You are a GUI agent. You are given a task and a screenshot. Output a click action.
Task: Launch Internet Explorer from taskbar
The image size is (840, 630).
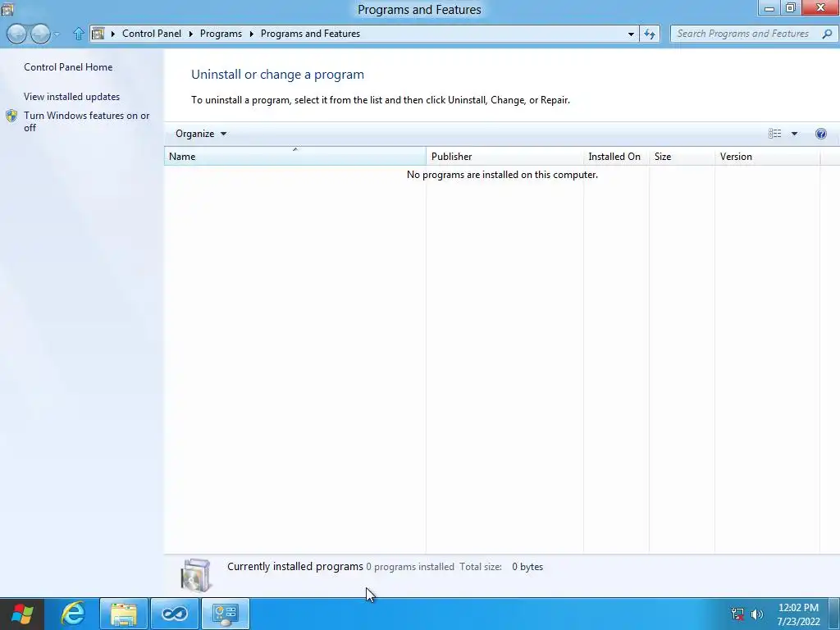click(73, 614)
